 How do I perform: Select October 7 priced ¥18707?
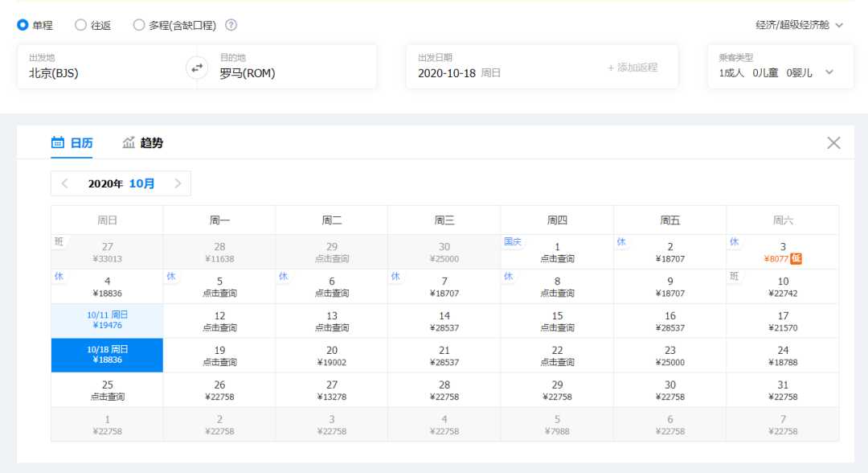tap(444, 286)
